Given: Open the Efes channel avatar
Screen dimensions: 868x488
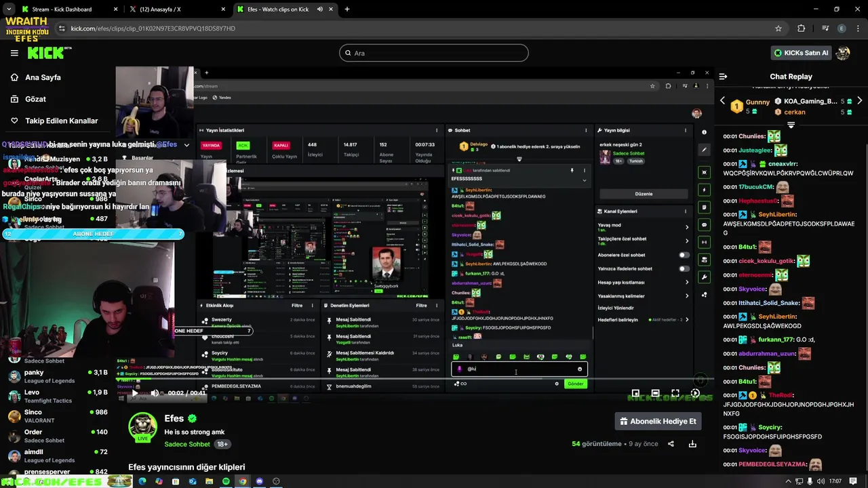Looking at the screenshot, I should (142, 427).
